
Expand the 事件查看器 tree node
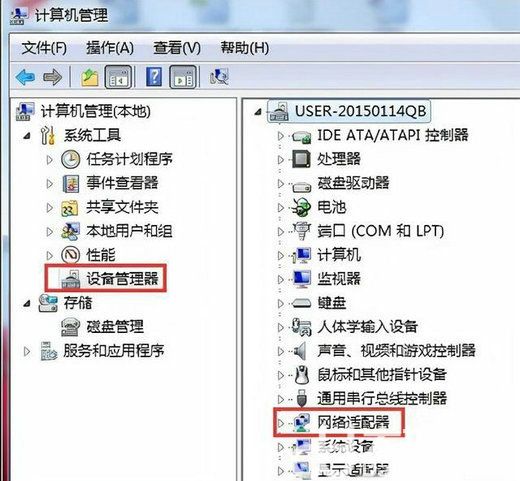tap(50, 183)
